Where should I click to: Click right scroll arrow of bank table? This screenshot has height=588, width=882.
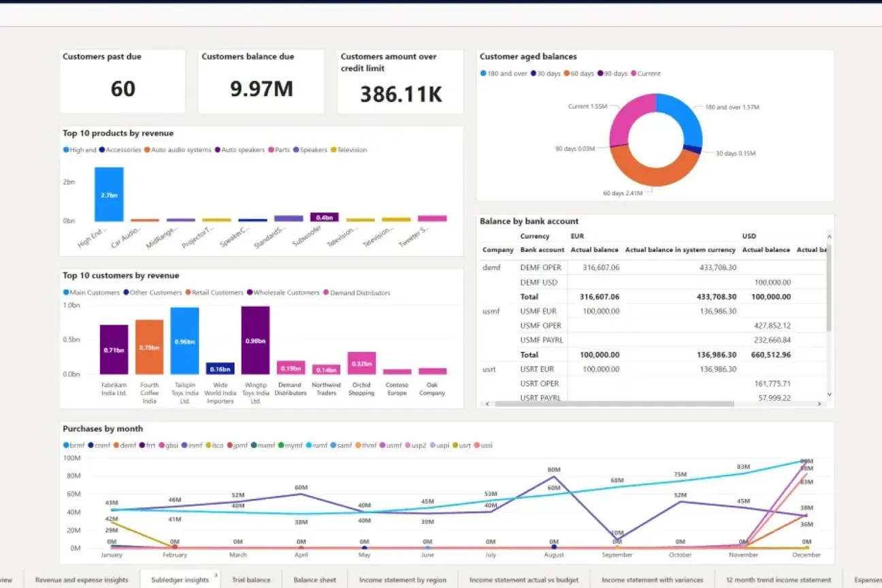819,404
